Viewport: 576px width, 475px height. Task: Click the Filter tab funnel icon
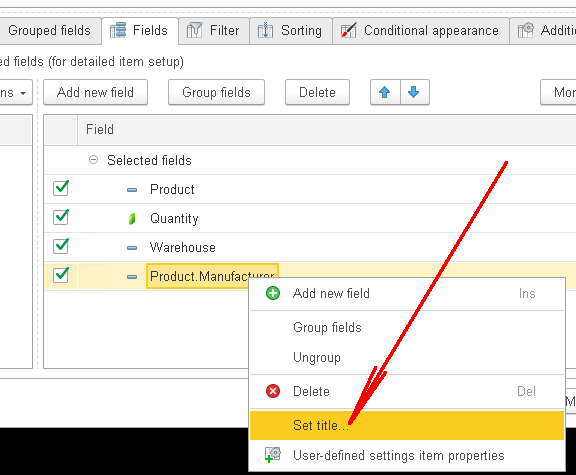coord(194,30)
